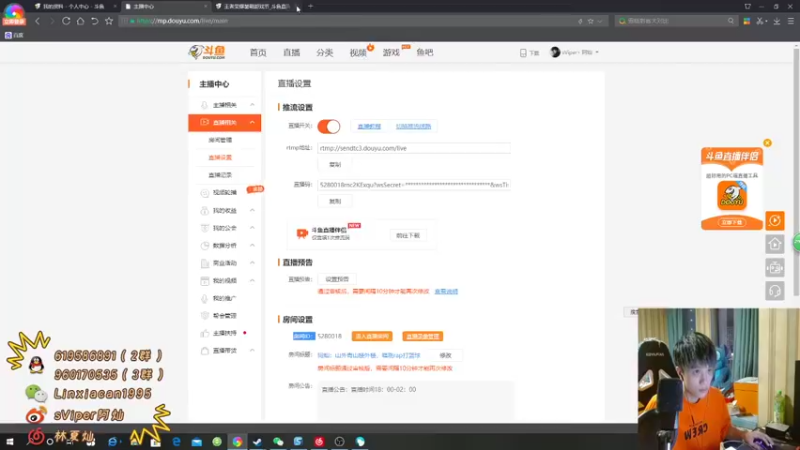The height and width of the screenshot is (450, 800).
Task: Expand the 商业活动 sidebar section arrow
Action: pos(252,263)
